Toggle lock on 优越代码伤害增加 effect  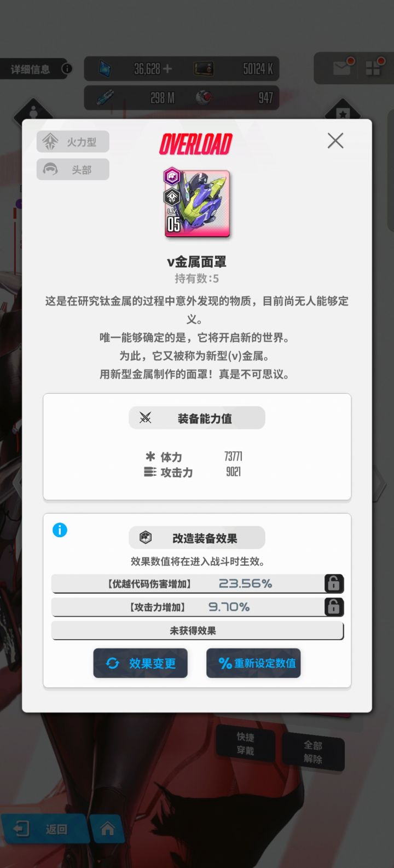point(334,584)
